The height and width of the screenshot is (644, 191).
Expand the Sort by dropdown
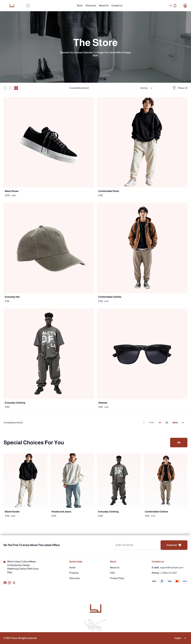146,88
